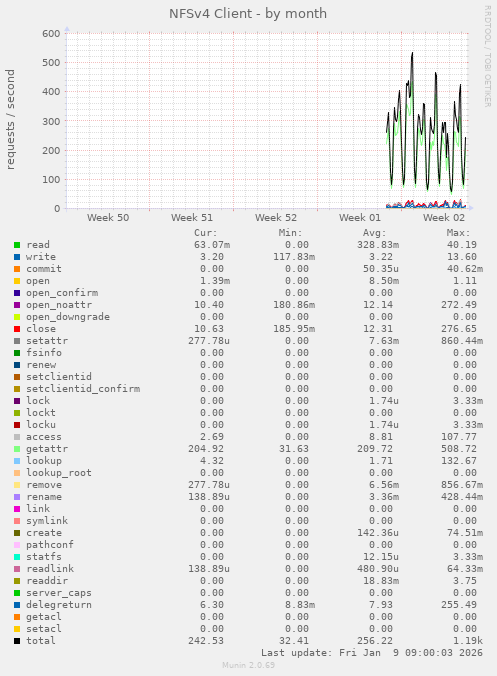Click the 'requests / second' axis label

pos(10,119)
